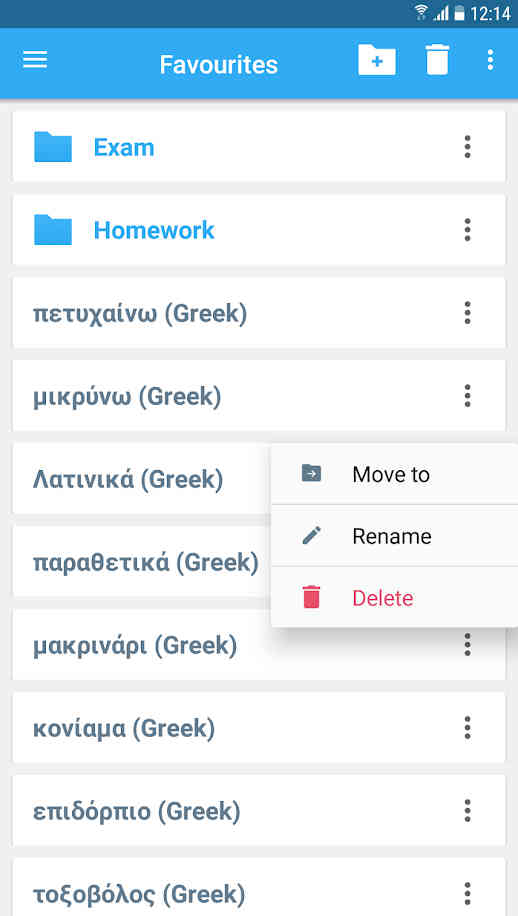Choose Delete in the context menu
Viewport: 518px width, 916px height.
[395, 598]
